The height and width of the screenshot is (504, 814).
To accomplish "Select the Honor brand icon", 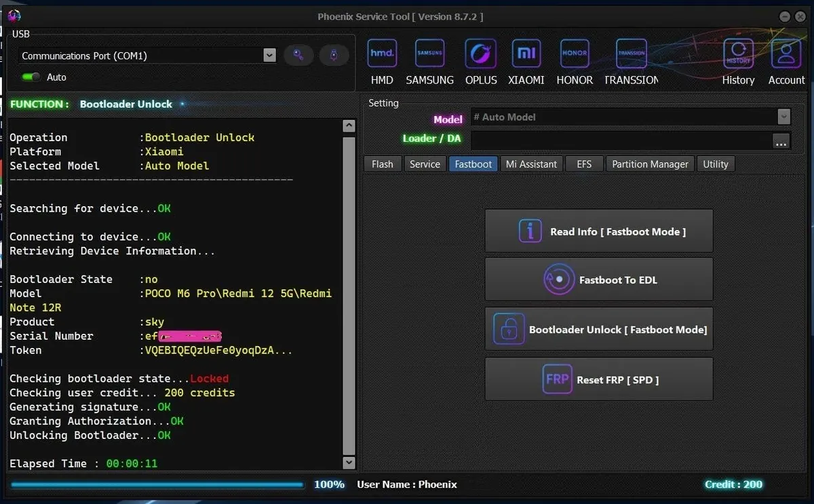I will 575,54.
